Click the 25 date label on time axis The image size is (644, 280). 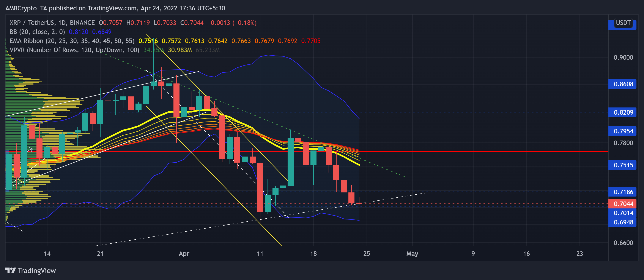pos(367,253)
